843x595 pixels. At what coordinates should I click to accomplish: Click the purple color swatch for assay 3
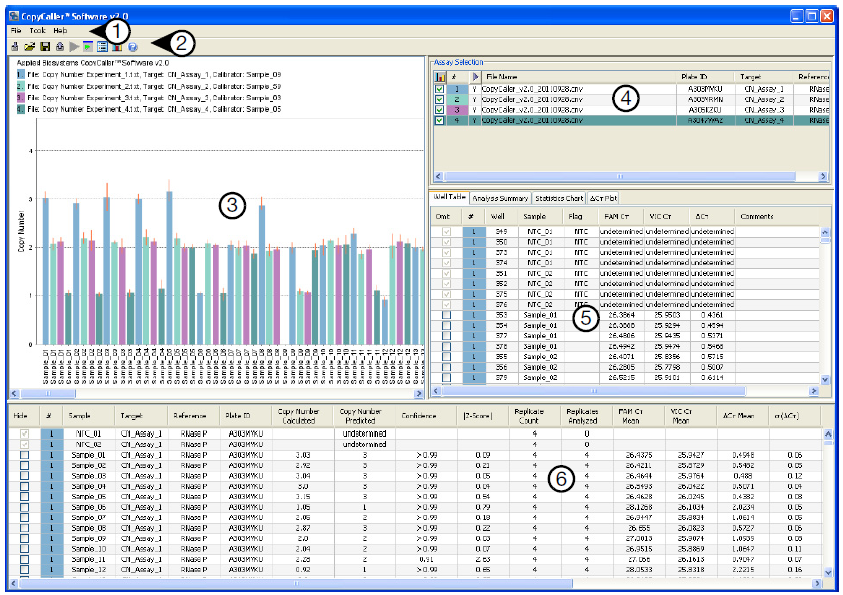coord(457,110)
